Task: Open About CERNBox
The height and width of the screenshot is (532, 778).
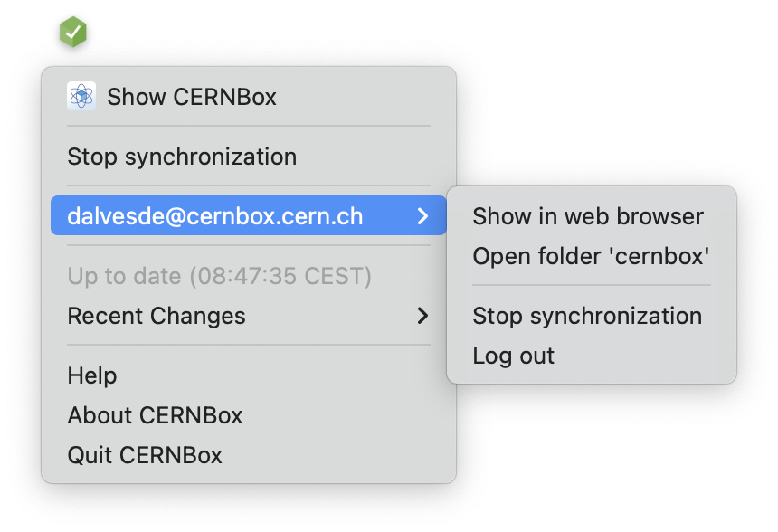Action: click(155, 415)
